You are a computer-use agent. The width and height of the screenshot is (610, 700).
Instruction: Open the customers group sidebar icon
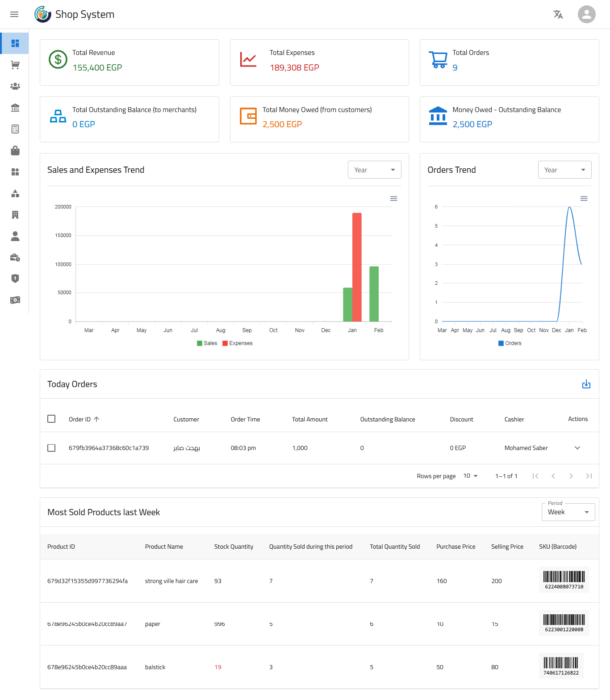pos(15,86)
